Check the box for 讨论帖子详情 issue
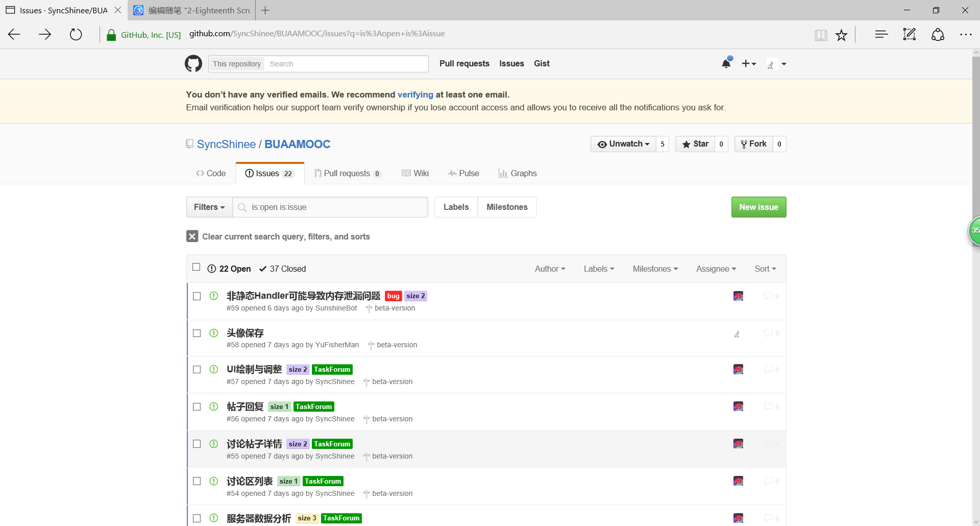The image size is (980, 526). (197, 444)
